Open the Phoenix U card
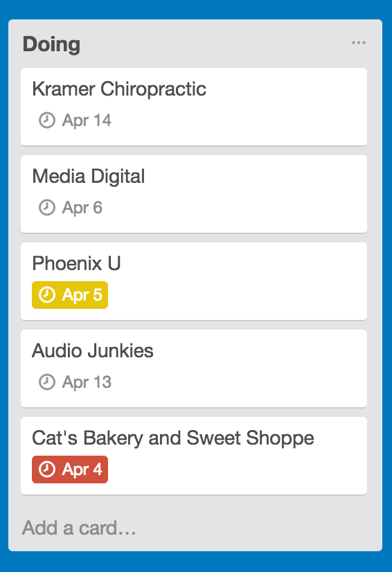The width and height of the screenshot is (392, 572). pos(194,281)
